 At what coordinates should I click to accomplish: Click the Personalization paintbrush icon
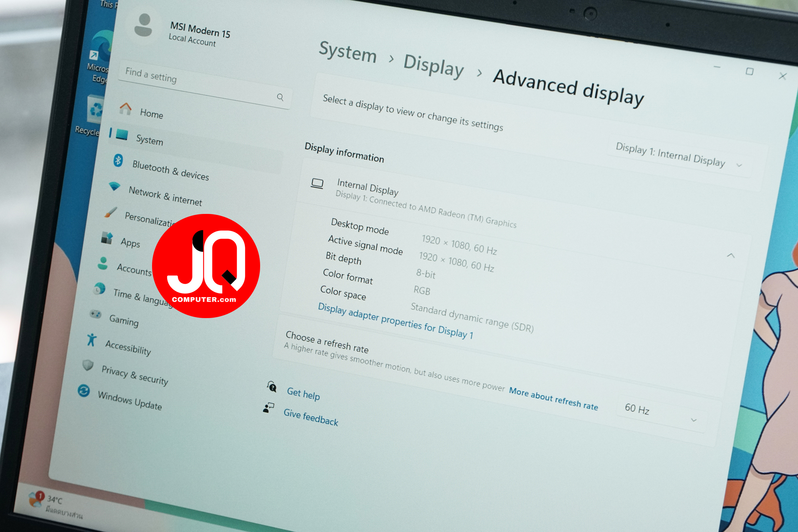click(111, 212)
